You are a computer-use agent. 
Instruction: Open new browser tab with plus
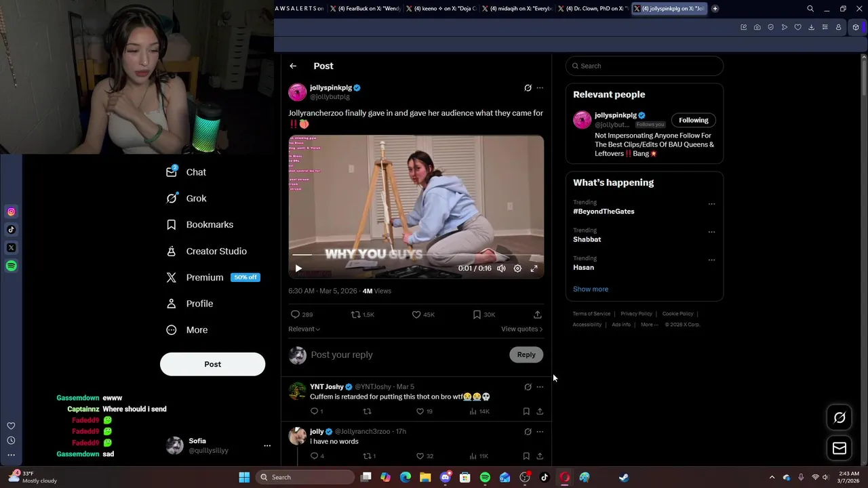pos(715,9)
